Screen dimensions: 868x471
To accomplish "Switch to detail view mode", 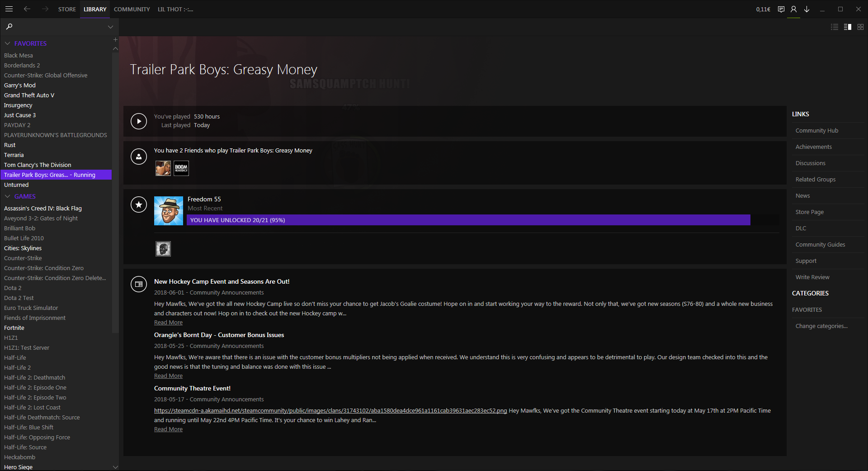I will click(848, 27).
